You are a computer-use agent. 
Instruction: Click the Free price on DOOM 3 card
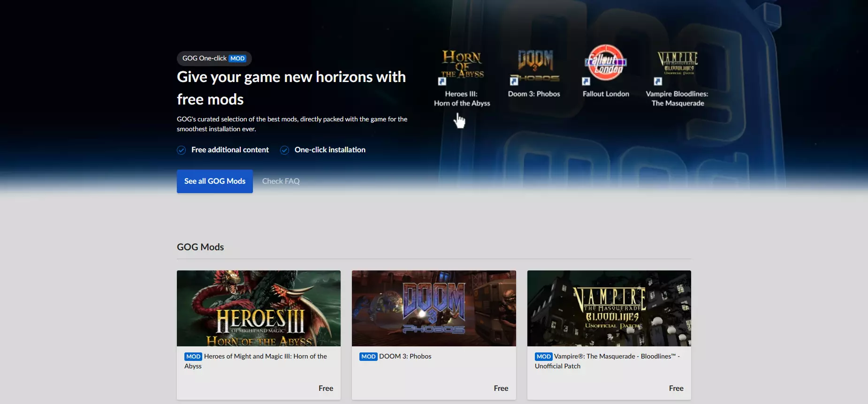click(501, 389)
